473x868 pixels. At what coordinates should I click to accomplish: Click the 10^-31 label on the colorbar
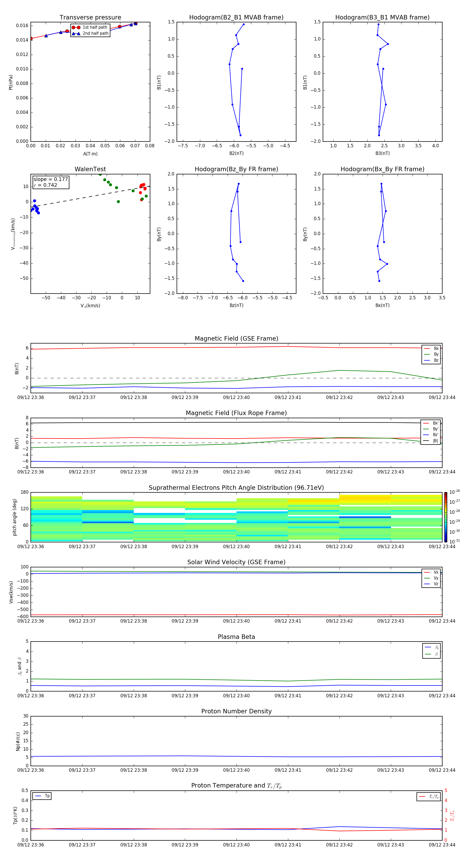coord(455,542)
